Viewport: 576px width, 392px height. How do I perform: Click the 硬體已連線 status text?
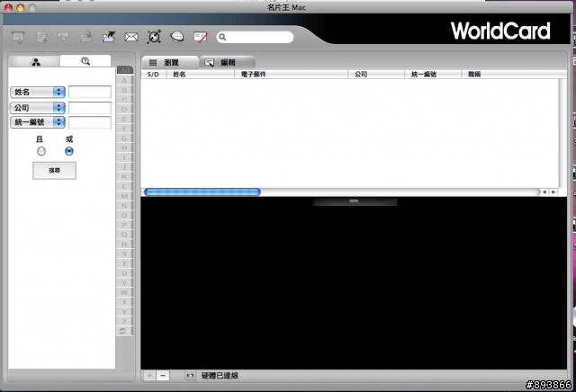pos(220,376)
